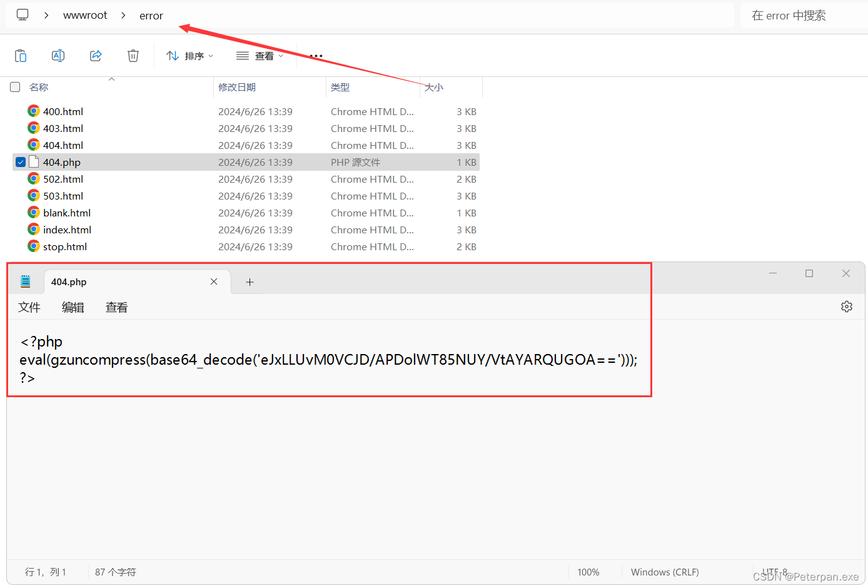Click the eval(gzuncompress line in Notepad
The height and width of the screenshot is (588, 868).
pos(328,360)
